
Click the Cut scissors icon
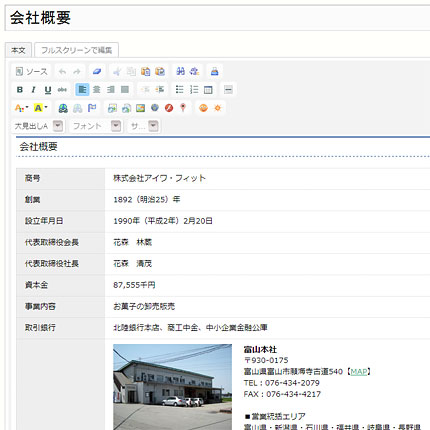tap(117, 71)
